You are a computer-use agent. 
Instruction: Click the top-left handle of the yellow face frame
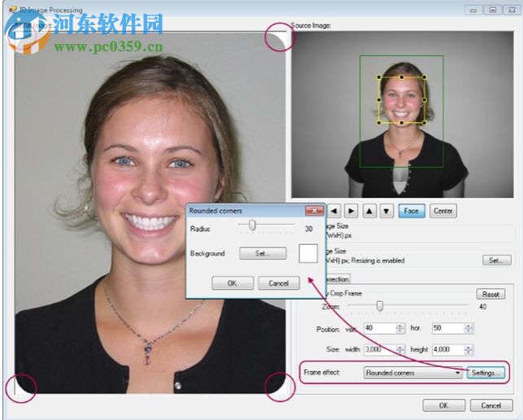(379, 77)
